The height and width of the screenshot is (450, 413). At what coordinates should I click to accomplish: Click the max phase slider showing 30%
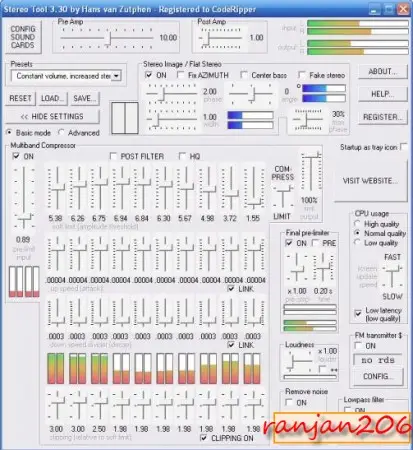[308, 119]
